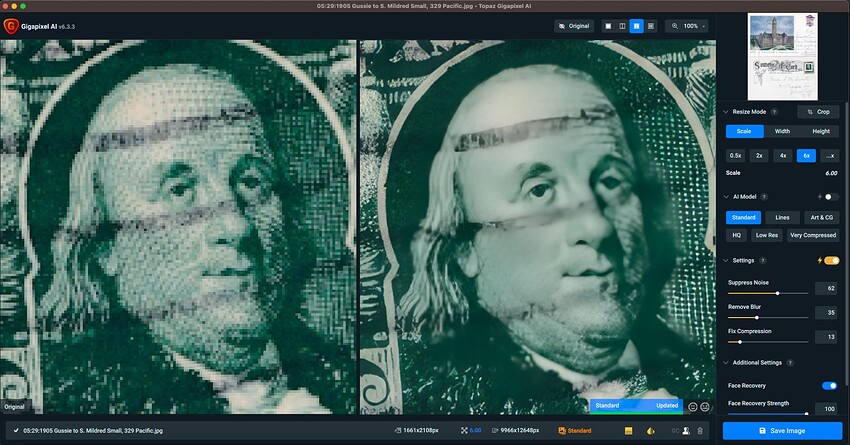
Task: Collapse the AI Model section
Action: (726, 197)
